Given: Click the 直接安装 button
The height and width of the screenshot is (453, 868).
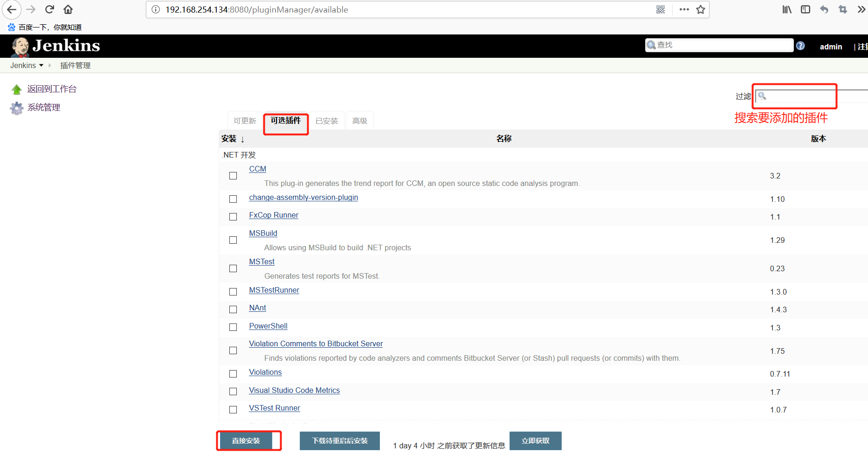Looking at the screenshot, I should (x=246, y=441).
